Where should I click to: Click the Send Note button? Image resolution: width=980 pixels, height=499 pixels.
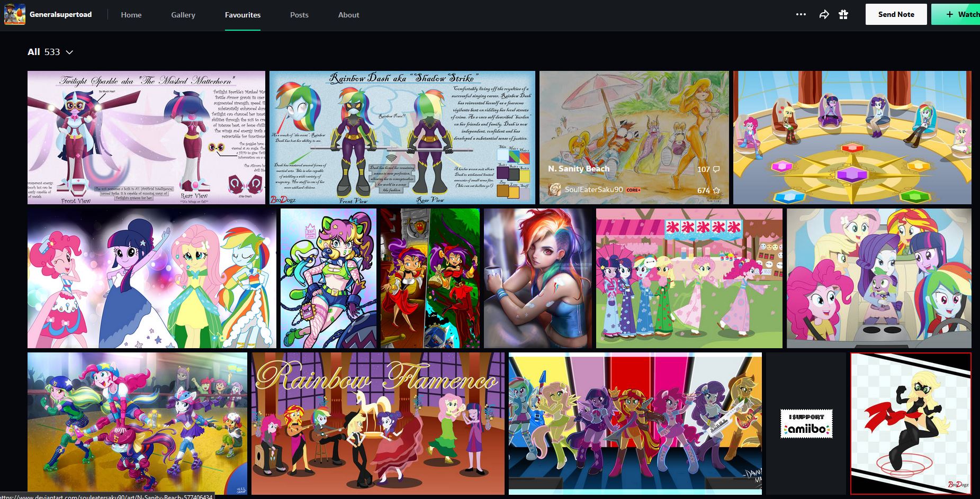896,14
